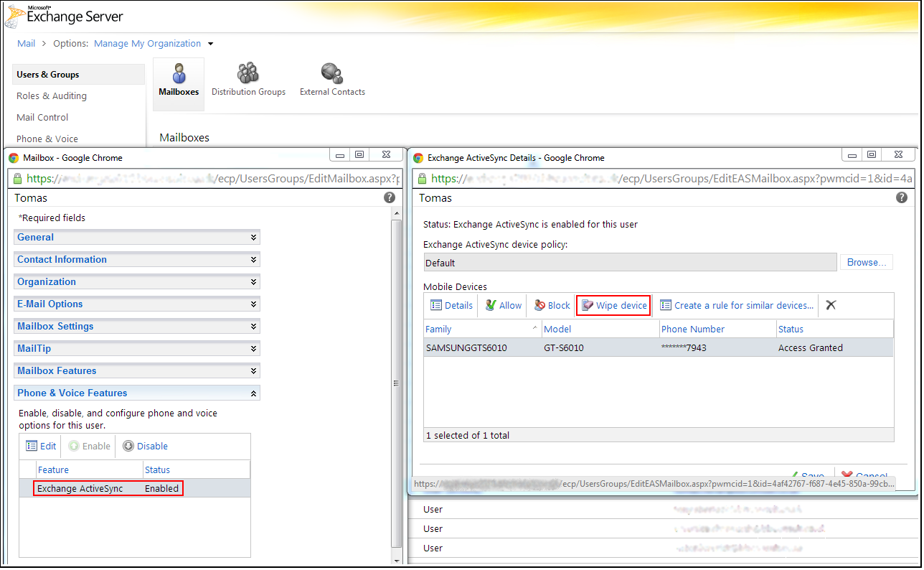Click Edit in Phone & Voice Features
The width and height of the screenshot is (924, 570).
(x=41, y=446)
